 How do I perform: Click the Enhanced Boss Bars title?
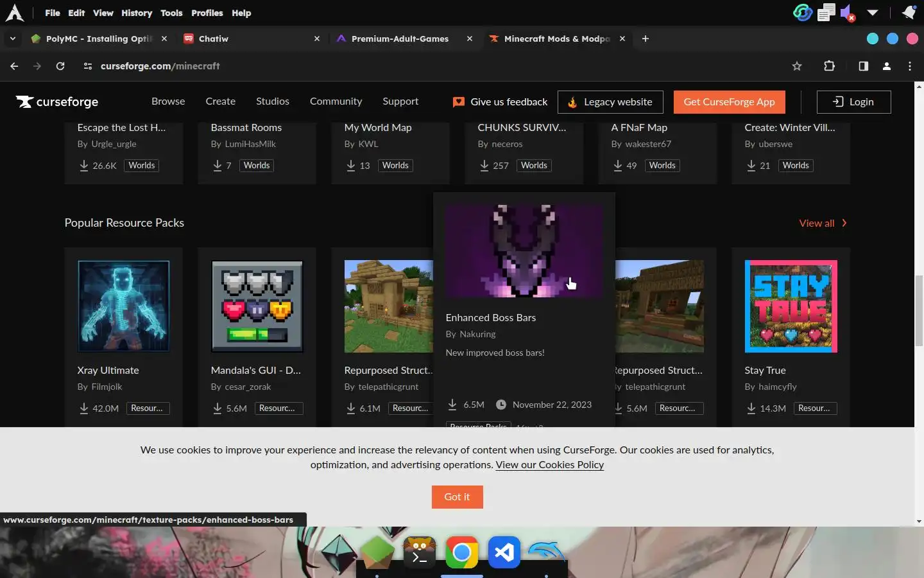click(x=491, y=317)
